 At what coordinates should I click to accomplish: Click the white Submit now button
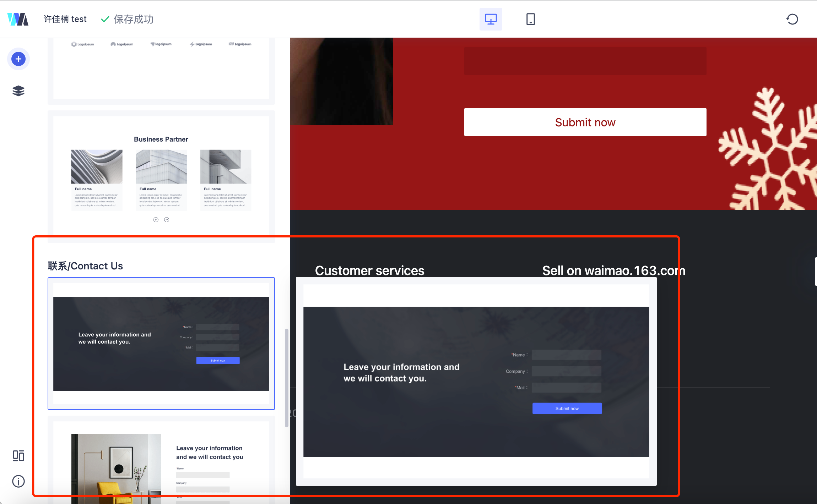[x=585, y=122]
